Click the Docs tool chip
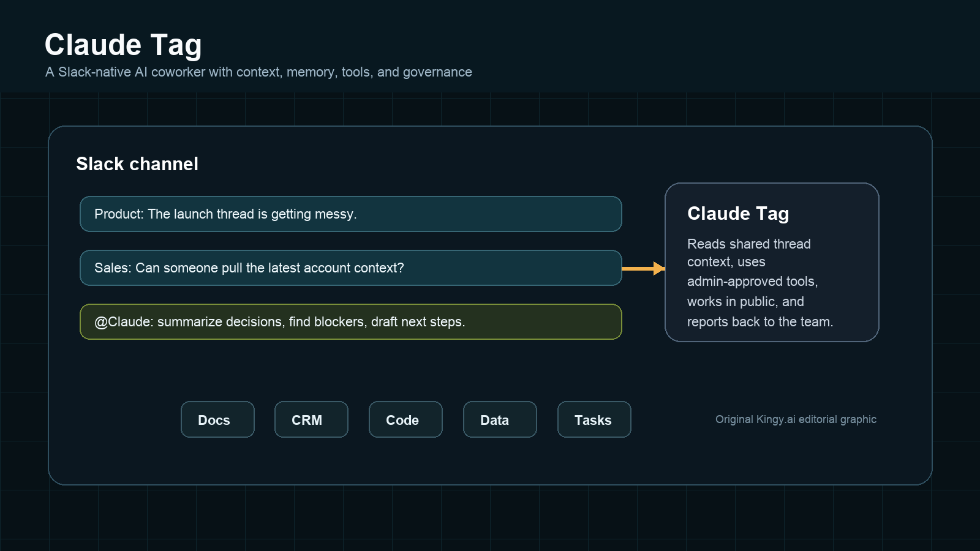This screenshot has height=551, width=980. tap(217, 419)
